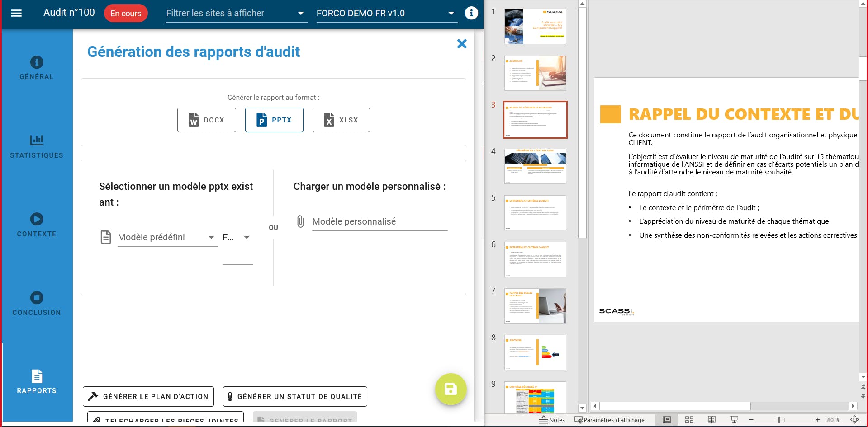Adjust the PowerPoint zoom slider
The width and height of the screenshot is (868, 427).
[x=779, y=420]
